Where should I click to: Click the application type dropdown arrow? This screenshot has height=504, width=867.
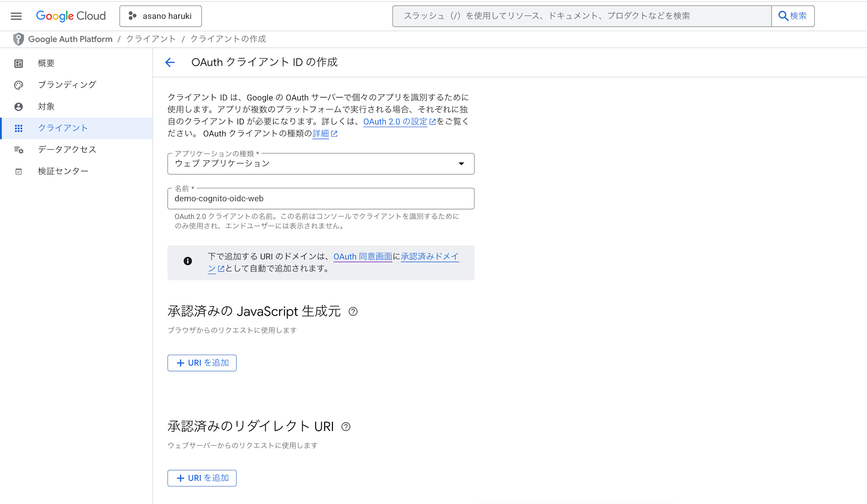pyautogui.click(x=461, y=164)
